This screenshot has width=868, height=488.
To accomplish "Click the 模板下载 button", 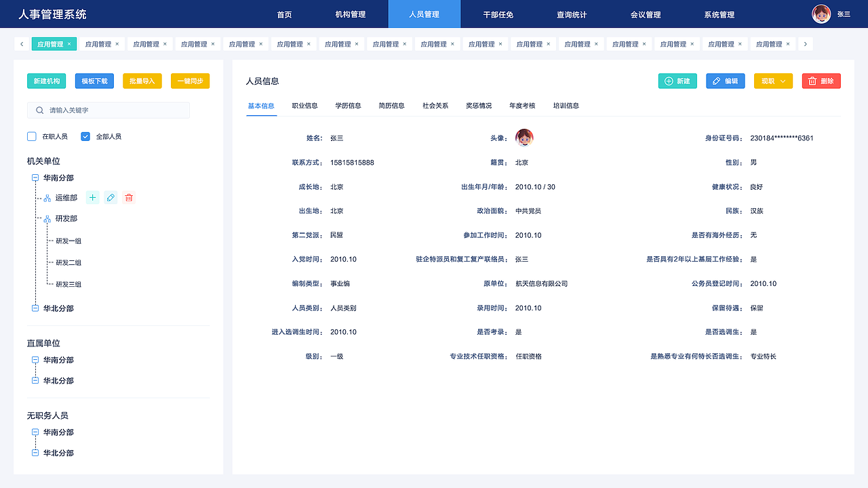I will pyautogui.click(x=94, y=80).
